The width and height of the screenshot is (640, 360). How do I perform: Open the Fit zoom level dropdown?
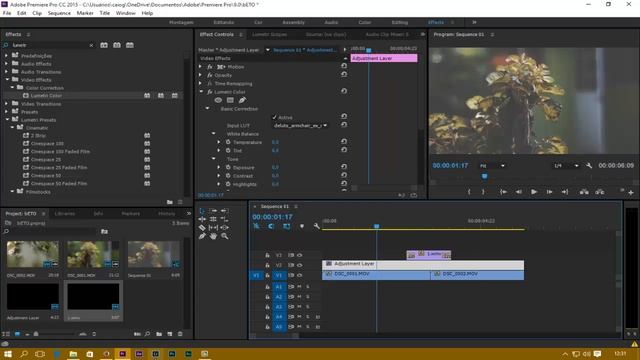tap(492, 166)
